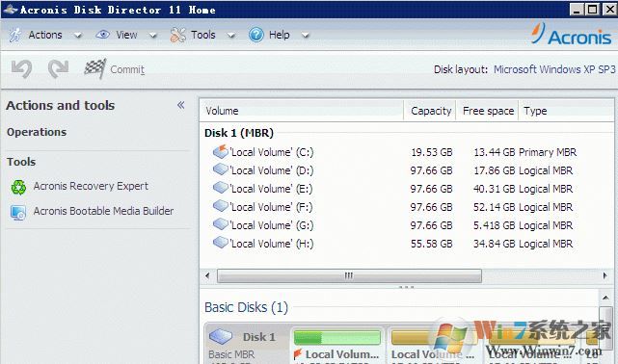Click the Undo arrow icon
This screenshot has width=618, height=364.
[x=21, y=69]
